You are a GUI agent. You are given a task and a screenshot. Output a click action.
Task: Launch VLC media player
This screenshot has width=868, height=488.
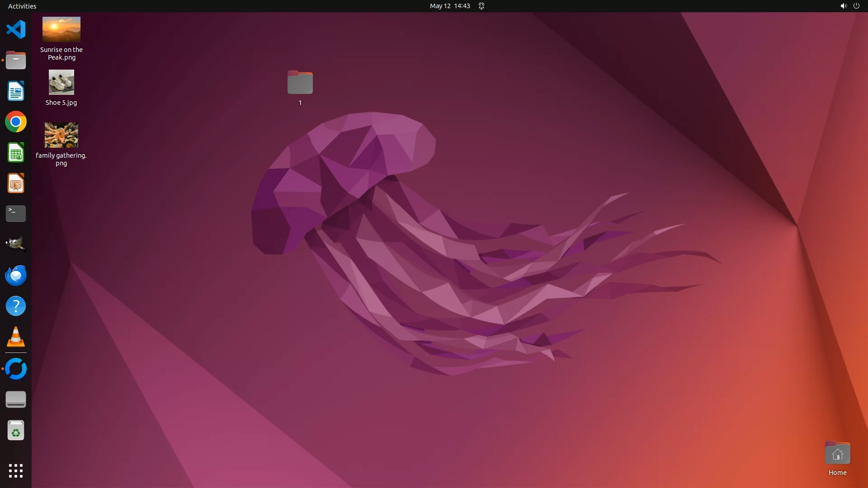point(16,337)
